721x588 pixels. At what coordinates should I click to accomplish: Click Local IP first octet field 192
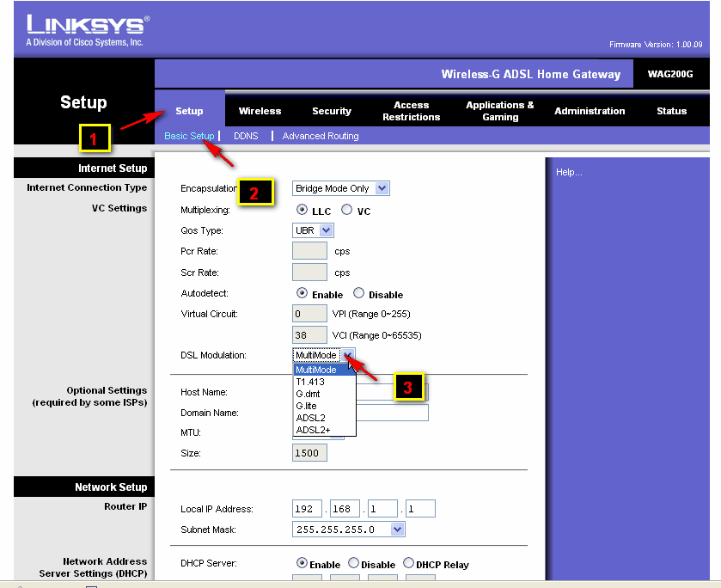307,509
